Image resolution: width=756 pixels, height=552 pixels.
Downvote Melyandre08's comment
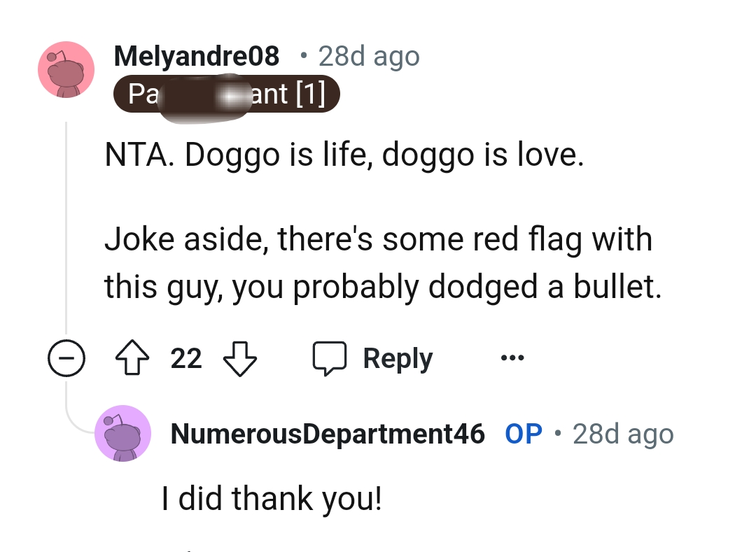point(239,358)
